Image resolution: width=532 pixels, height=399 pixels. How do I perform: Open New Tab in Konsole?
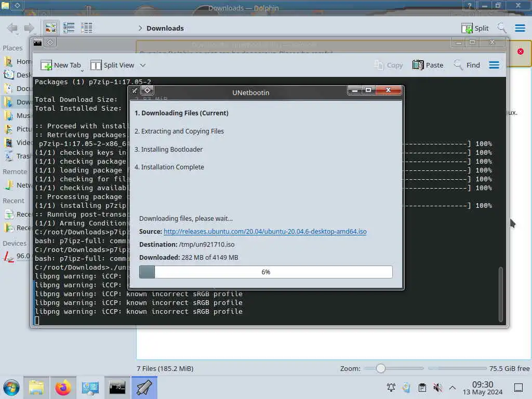[x=61, y=65]
